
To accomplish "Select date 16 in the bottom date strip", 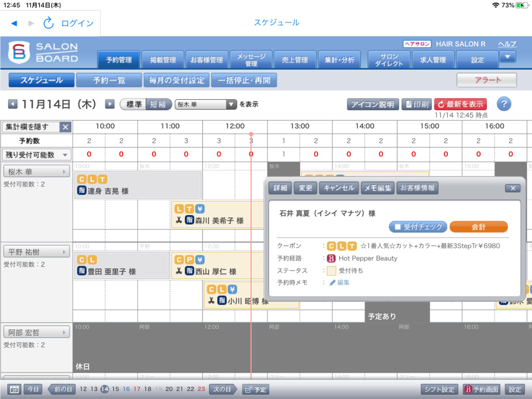I will (127, 388).
